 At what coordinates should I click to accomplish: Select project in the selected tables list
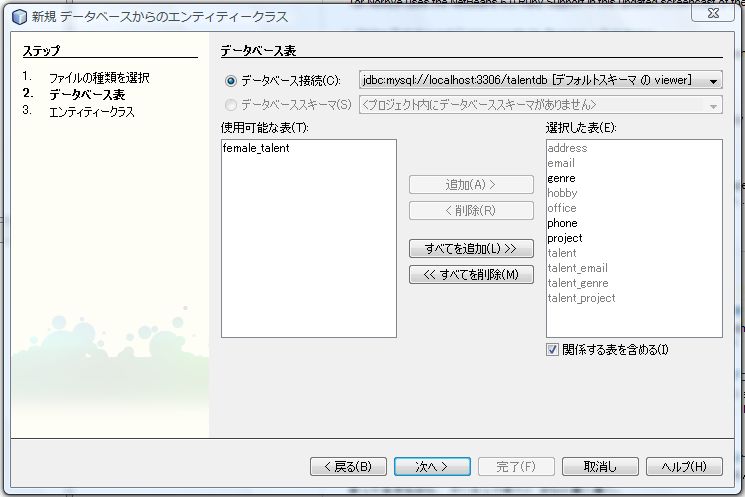tap(564, 238)
